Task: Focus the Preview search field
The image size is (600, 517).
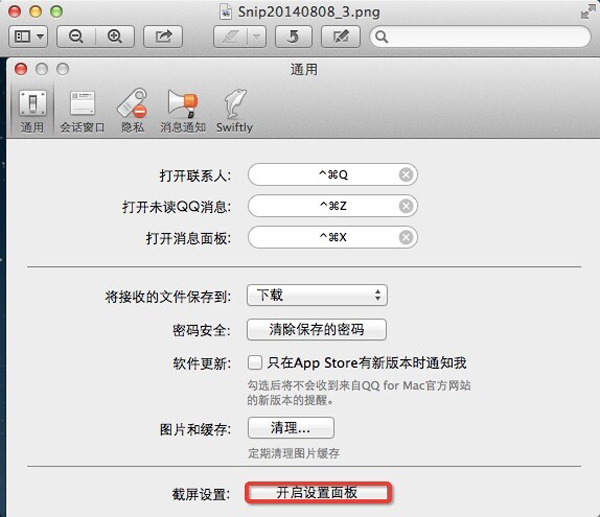Action: tap(480, 37)
